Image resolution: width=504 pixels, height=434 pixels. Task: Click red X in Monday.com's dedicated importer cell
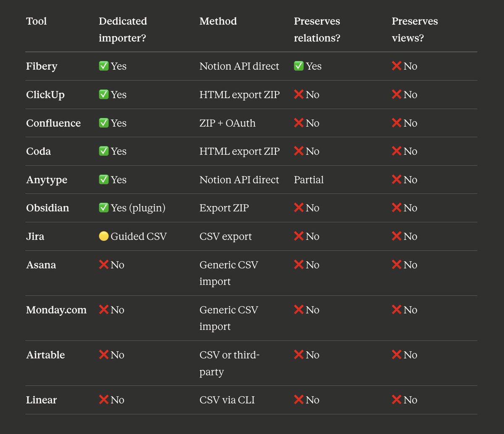tap(104, 310)
